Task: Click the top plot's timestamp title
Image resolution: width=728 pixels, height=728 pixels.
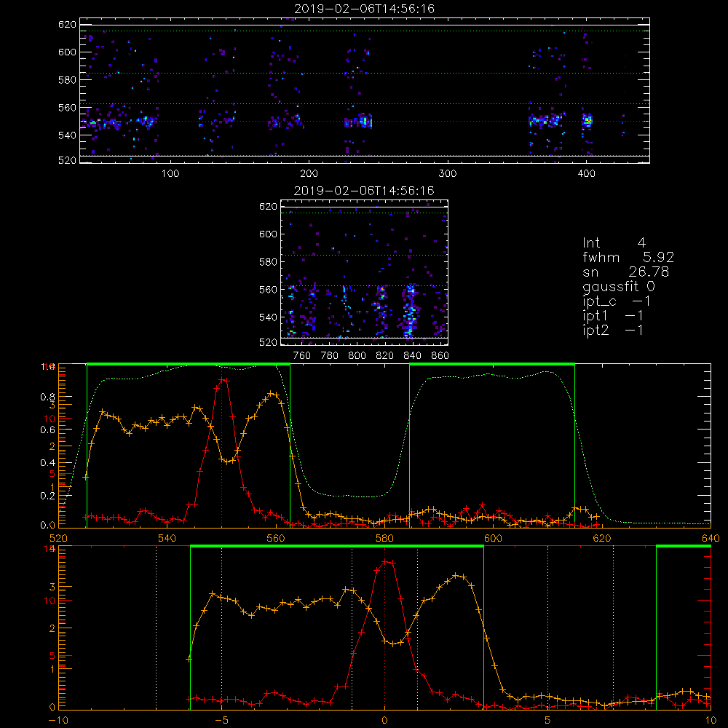Action: (x=364, y=9)
